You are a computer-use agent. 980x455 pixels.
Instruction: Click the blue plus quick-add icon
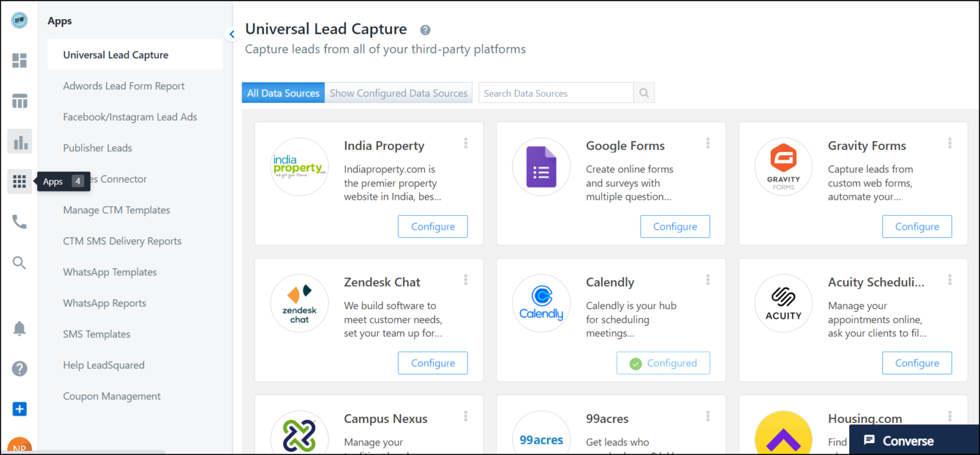point(20,409)
